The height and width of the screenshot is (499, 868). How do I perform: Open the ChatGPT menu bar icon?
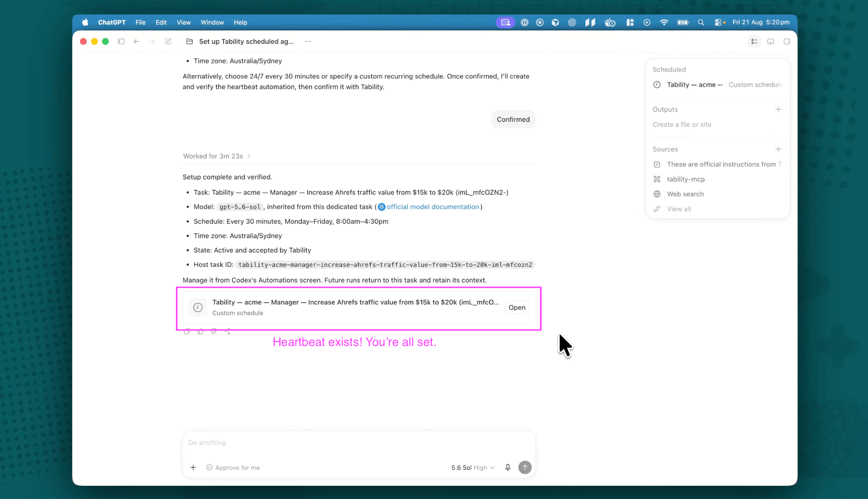572,22
